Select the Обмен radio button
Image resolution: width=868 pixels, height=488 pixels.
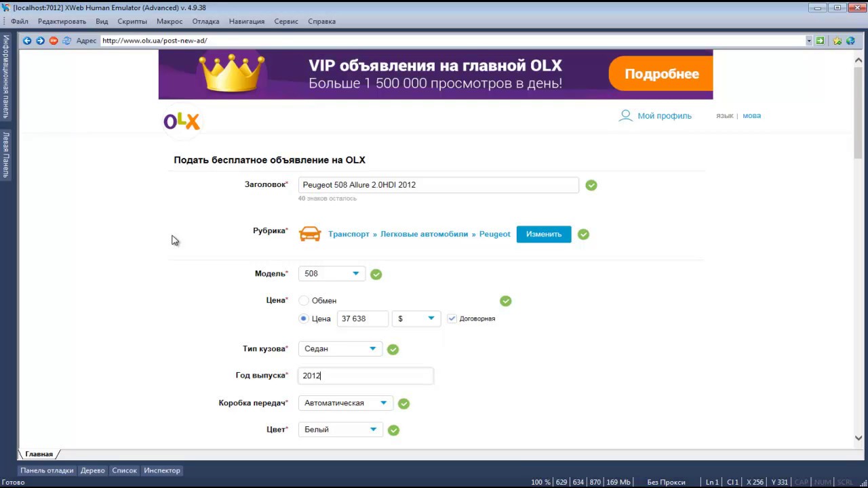pyautogui.click(x=304, y=300)
